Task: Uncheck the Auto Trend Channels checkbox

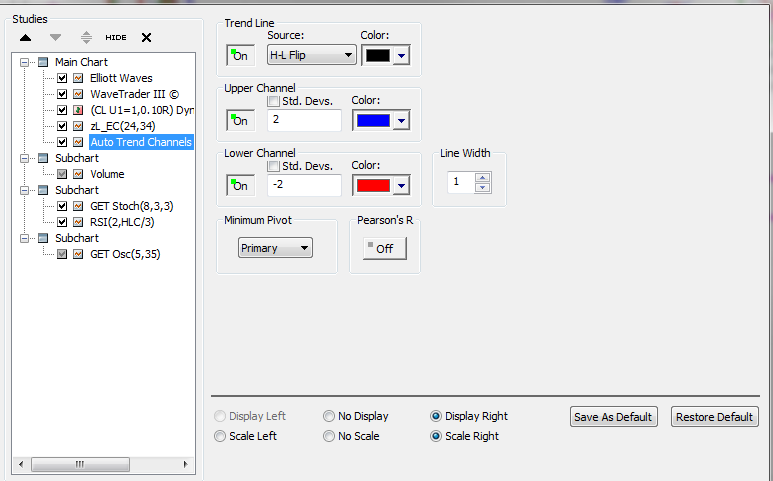Action: pyautogui.click(x=62, y=142)
